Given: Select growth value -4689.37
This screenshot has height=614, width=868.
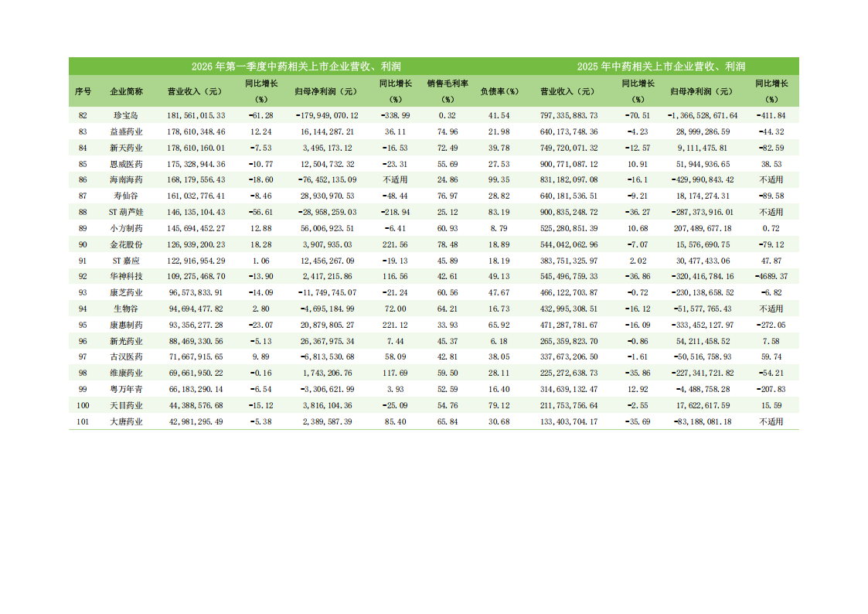Looking at the screenshot, I should (771, 276).
